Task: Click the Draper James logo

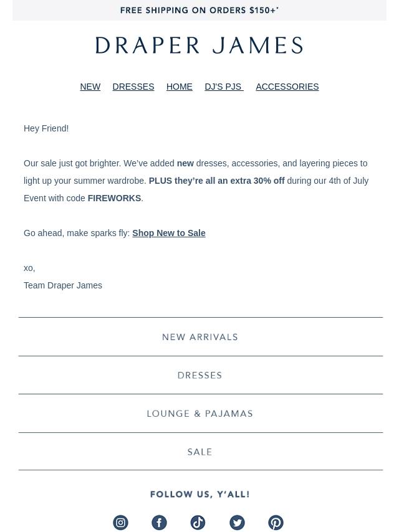Action: tap(199, 45)
